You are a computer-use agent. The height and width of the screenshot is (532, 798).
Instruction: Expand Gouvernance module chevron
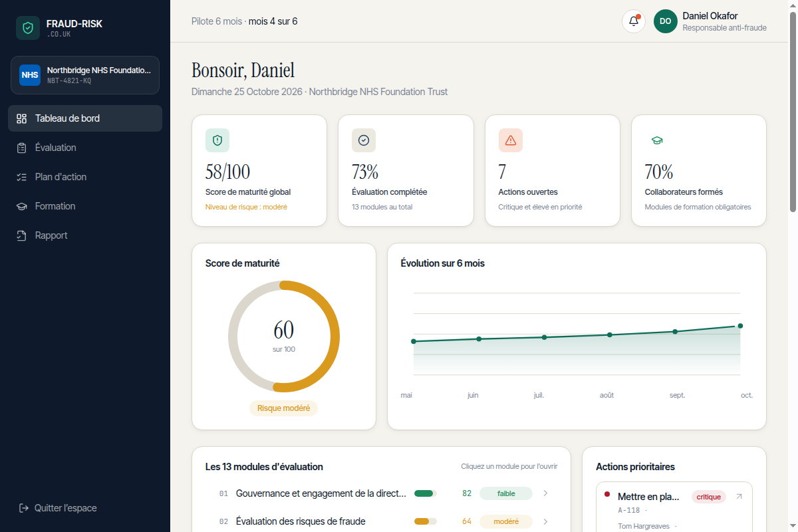point(545,493)
